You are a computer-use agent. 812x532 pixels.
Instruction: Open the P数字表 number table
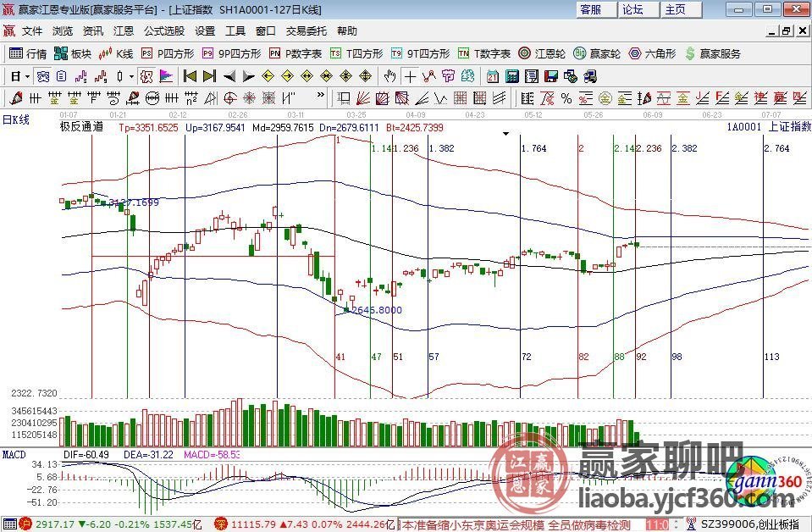pyautogui.click(x=296, y=53)
